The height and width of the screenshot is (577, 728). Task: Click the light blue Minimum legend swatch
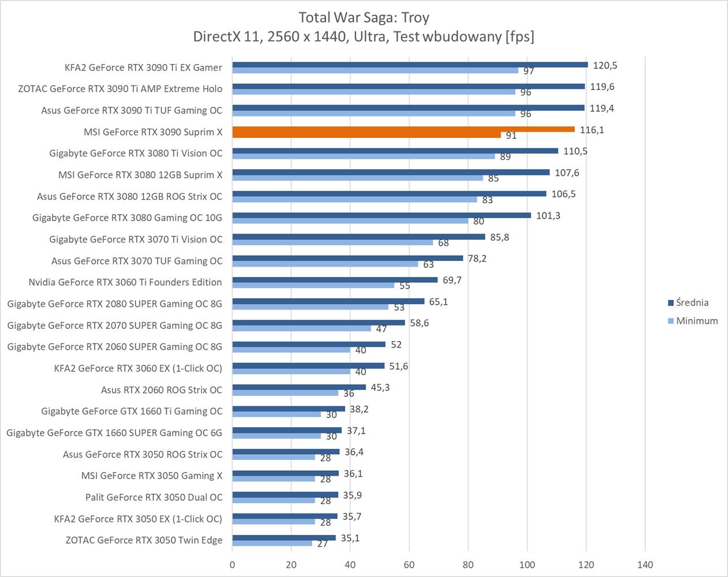(x=671, y=321)
